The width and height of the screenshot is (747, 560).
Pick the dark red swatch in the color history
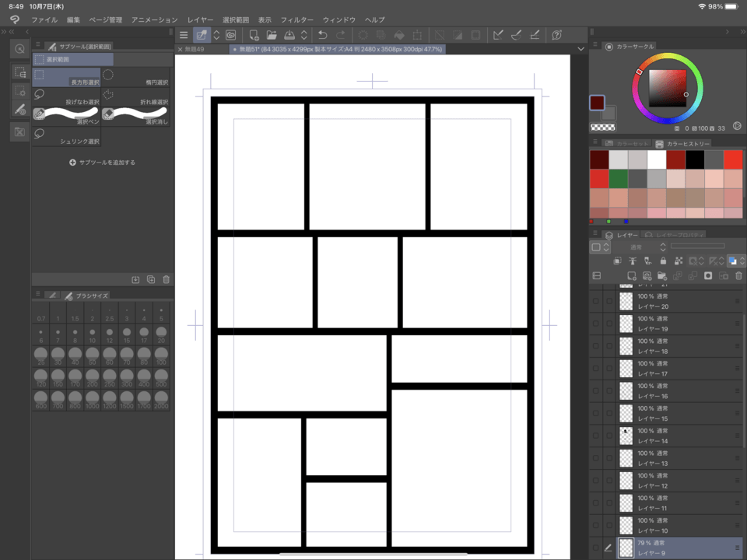click(x=599, y=159)
